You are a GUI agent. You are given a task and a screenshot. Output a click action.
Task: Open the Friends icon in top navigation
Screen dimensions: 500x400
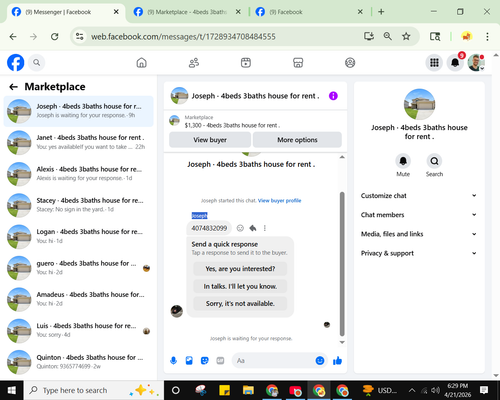[194, 62]
